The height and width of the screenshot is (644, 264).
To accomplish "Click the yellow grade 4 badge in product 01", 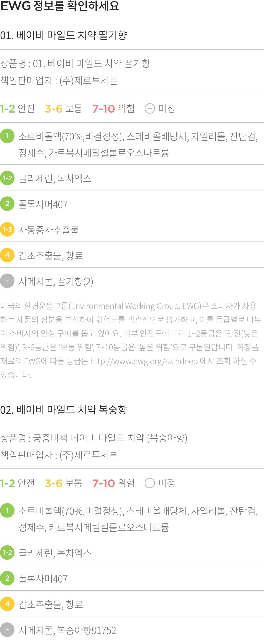I will [x=7, y=255].
